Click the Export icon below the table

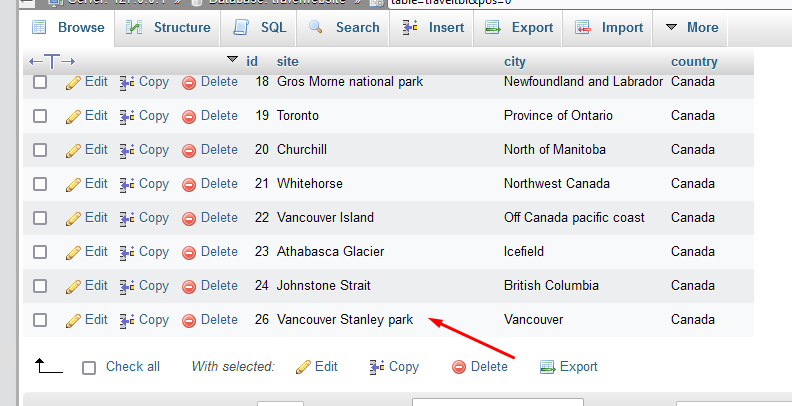coord(547,367)
